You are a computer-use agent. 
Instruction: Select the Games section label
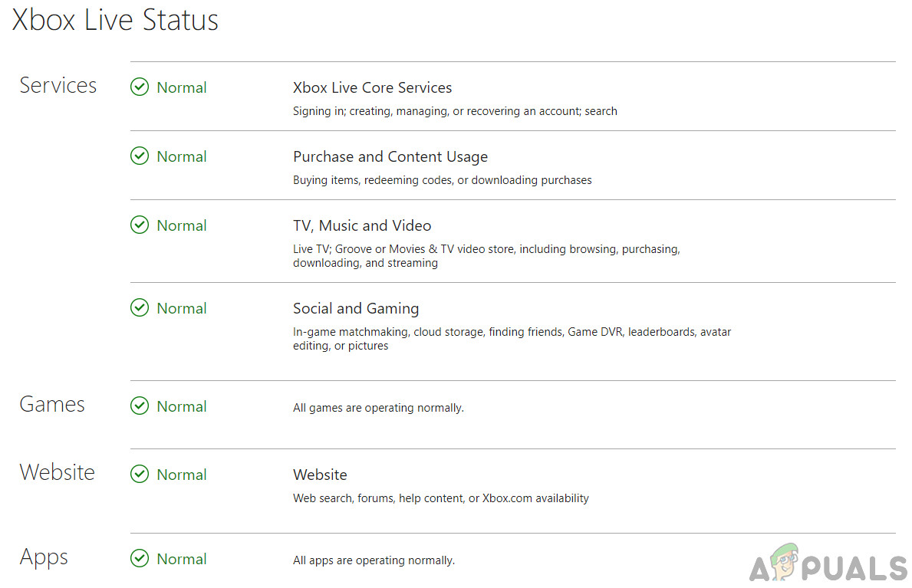52,404
